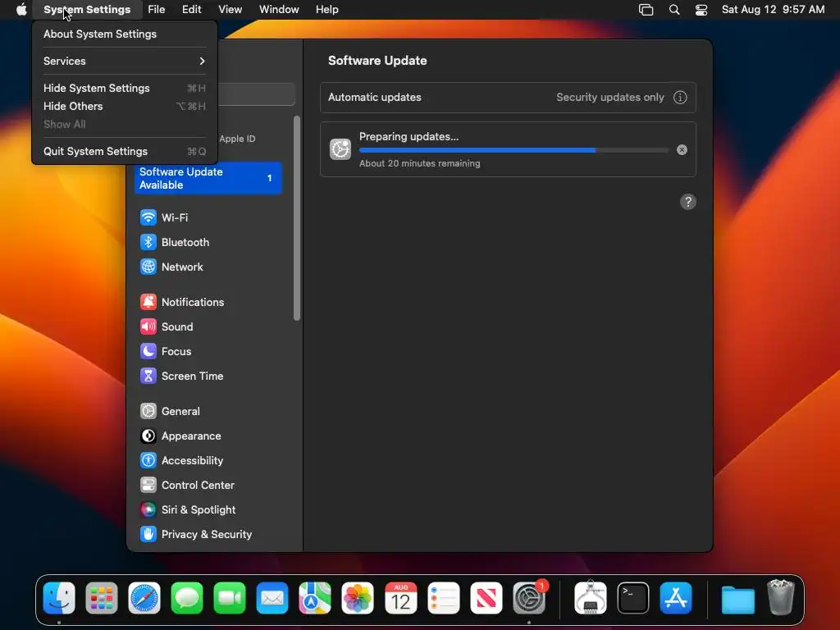The height and width of the screenshot is (630, 840).
Task: Choose Hide System Settings
Action: tap(125, 88)
